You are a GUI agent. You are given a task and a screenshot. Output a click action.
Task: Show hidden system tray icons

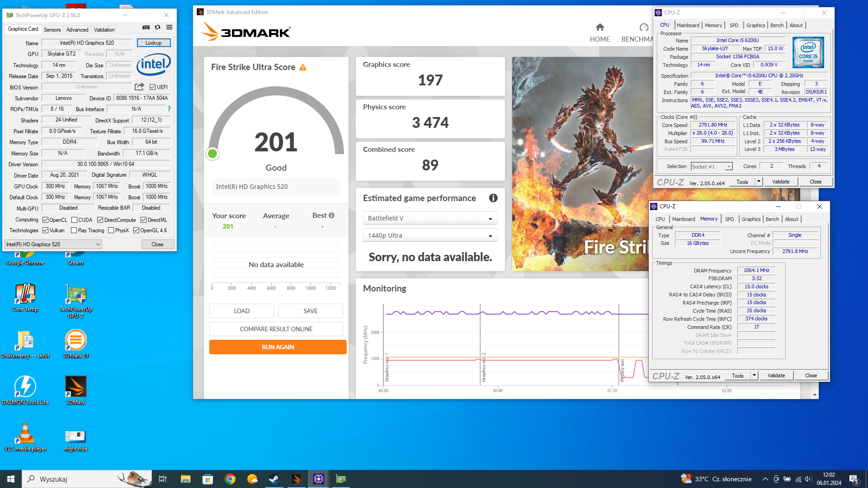765,479
